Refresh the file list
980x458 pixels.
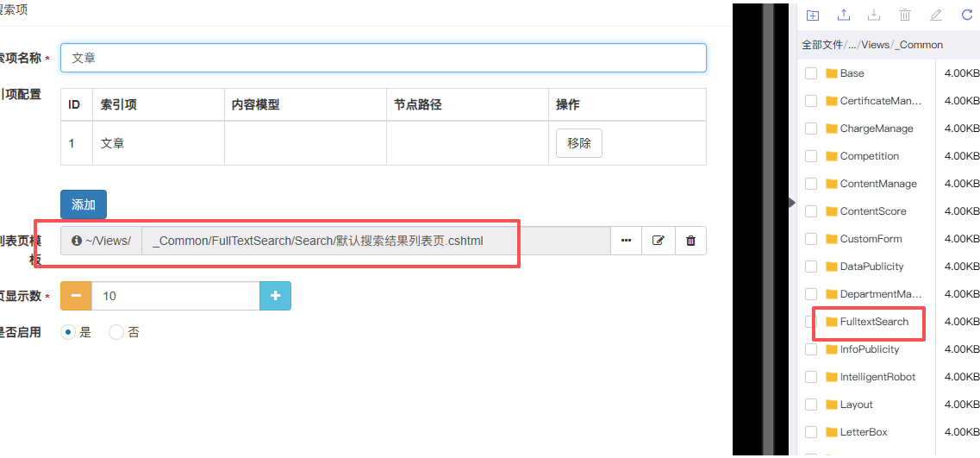966,15
